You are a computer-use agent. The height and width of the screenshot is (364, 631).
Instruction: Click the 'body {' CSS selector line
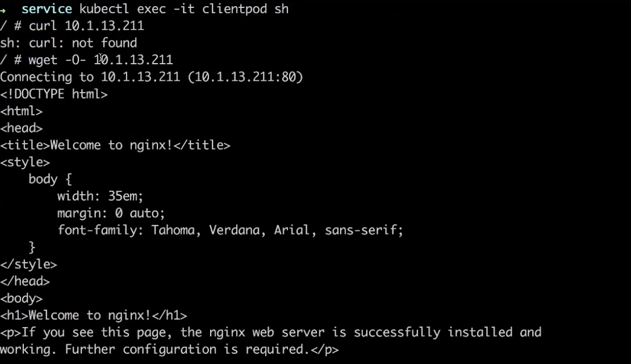point(50,179)
